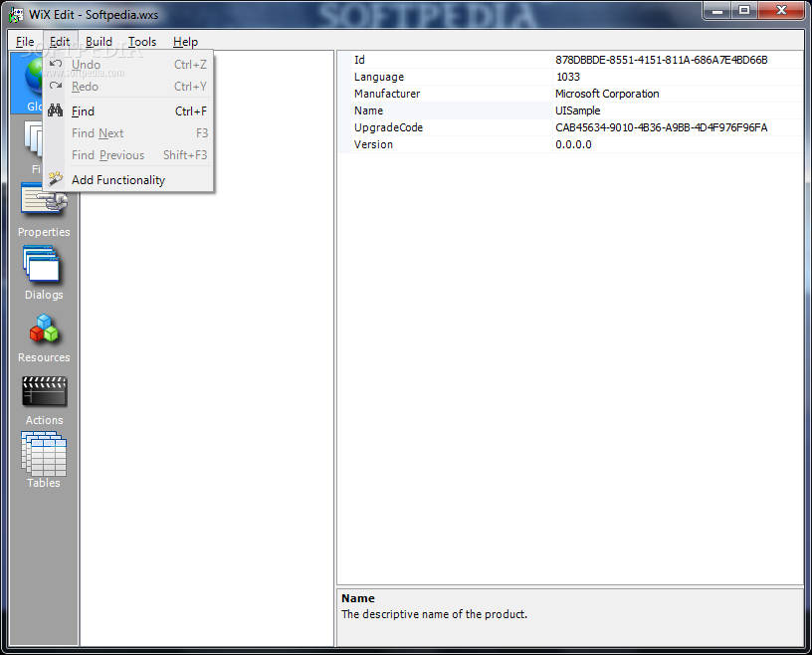This screenshot has width=812, height=655.
Task: Select the Redo menu entry
Action: pyautogui.click(x=128, y=86)
